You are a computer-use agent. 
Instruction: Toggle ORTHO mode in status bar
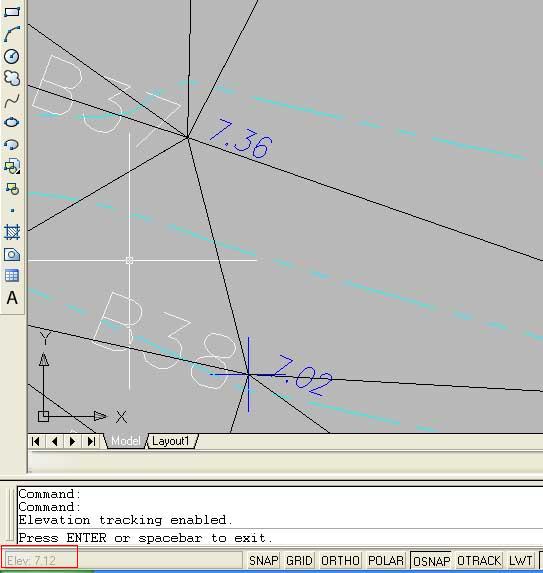click(340, 561)
